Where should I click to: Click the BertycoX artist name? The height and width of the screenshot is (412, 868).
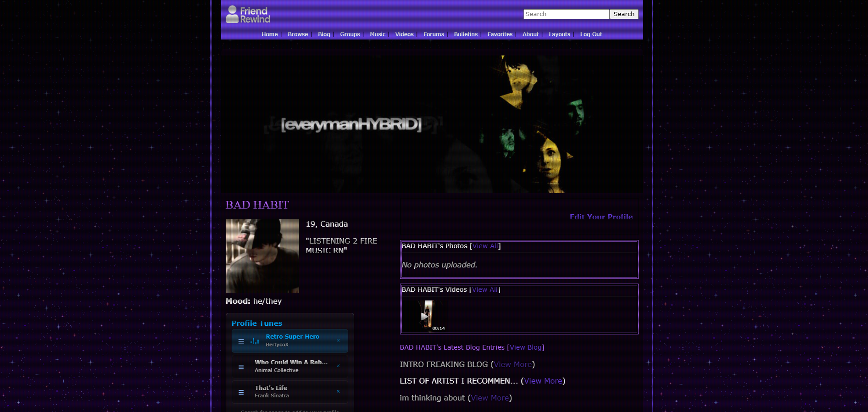point(277,345)
